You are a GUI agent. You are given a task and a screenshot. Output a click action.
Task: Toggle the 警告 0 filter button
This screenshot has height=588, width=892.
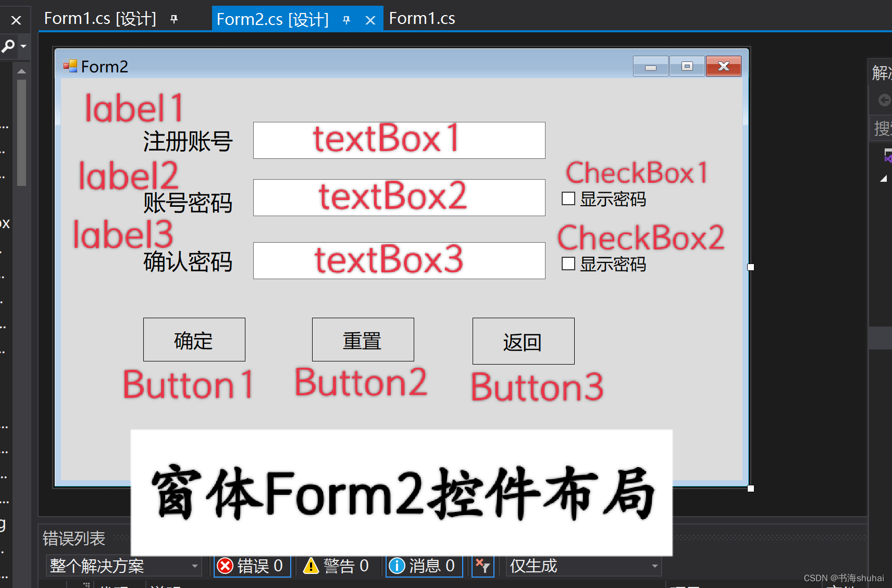336,566
